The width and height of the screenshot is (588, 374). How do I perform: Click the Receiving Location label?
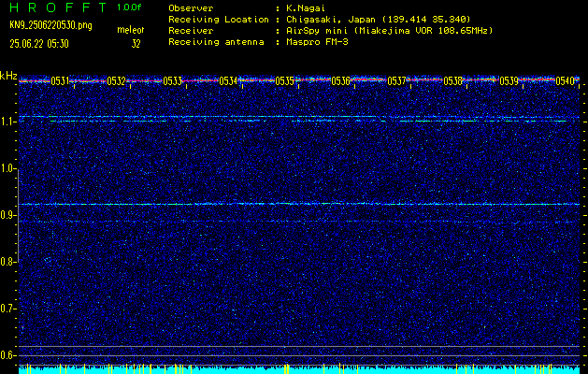pyautogui.click(x=219, y=20)
